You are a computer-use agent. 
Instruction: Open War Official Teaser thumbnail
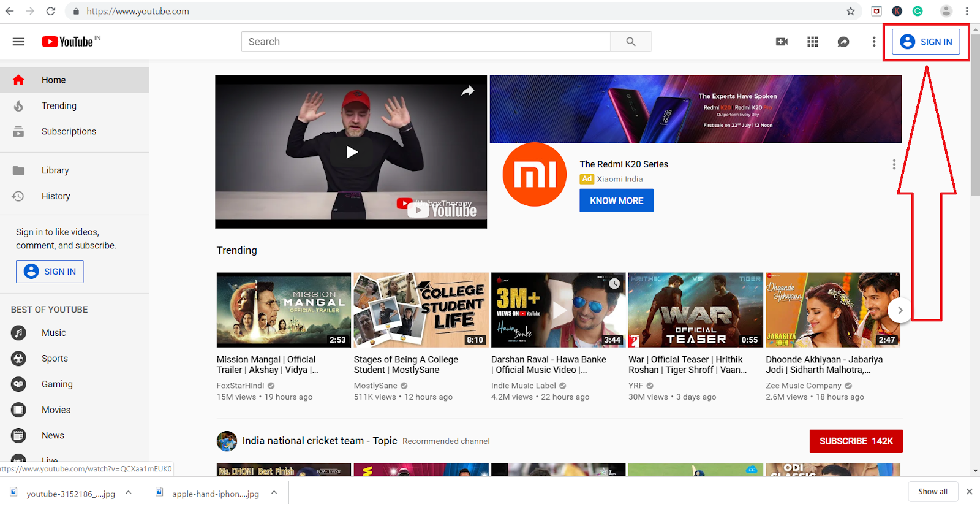(x=696, y=310)
